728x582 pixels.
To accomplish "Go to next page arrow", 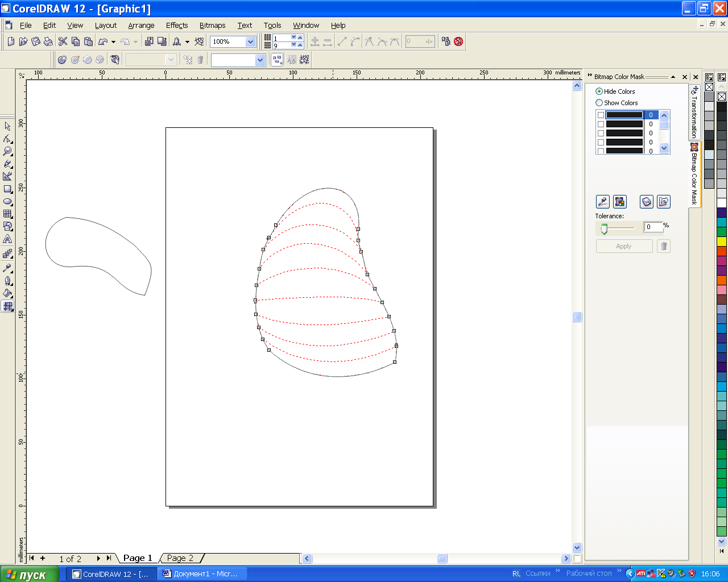I will (x=98, y=558).
